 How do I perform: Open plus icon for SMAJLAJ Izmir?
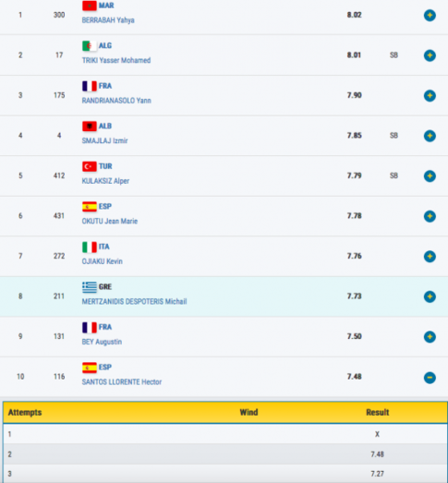click(x=430, y=136)
